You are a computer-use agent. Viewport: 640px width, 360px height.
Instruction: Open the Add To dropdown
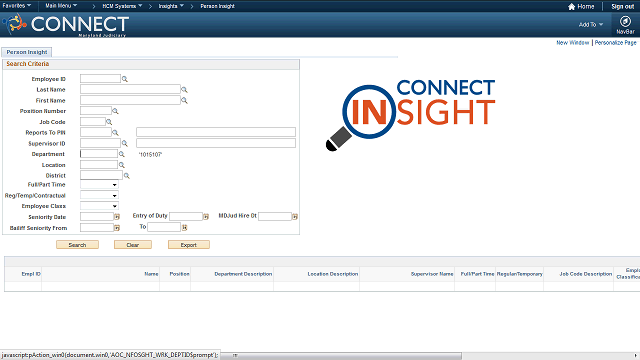coord(591,24)
